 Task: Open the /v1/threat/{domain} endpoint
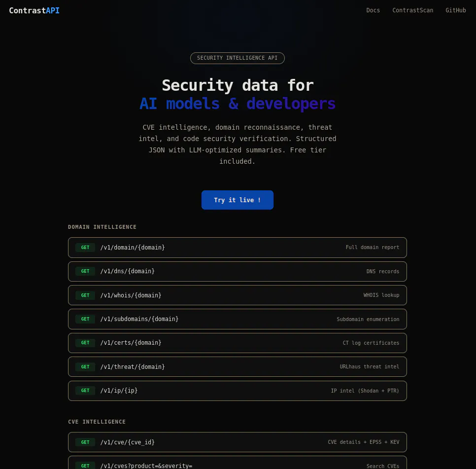coord(238,366)
